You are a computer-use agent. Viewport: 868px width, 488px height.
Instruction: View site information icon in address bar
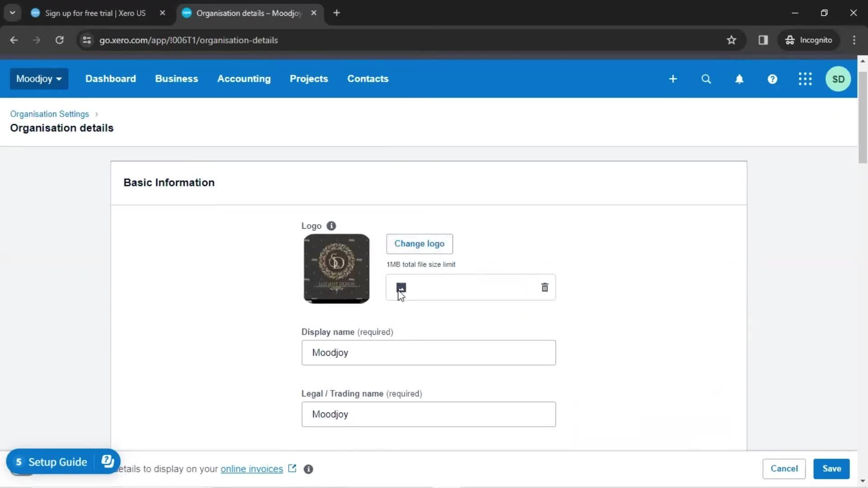[87, 40]
